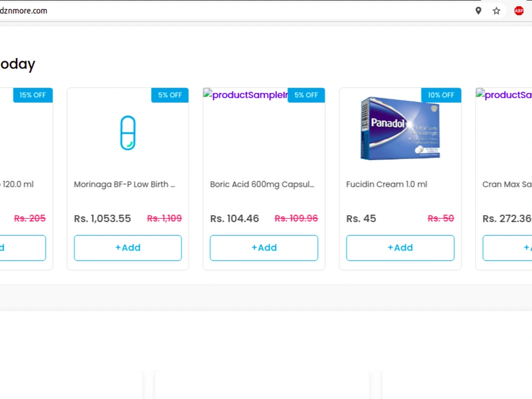Open Fucidin Cream 1.0 ml product title
The image size is (532, 399).
(386, 184)
